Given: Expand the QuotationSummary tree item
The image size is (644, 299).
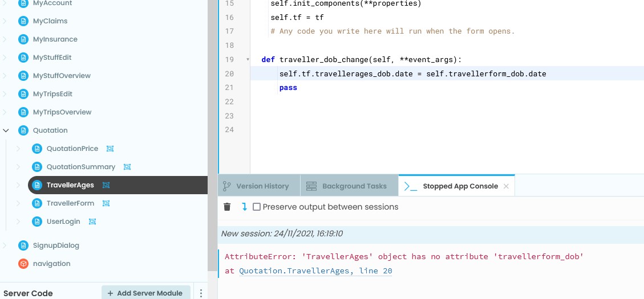Looking at the screenshot, I should point(18,167).
